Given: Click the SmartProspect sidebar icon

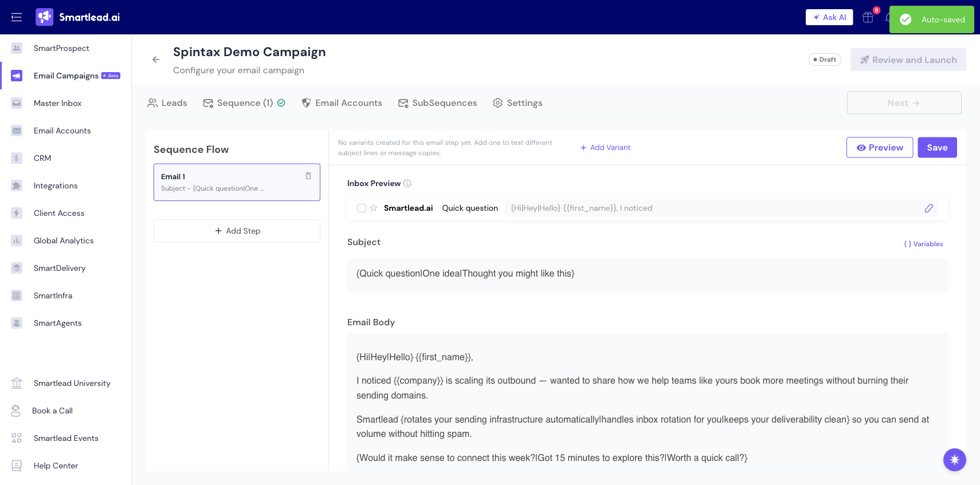Looking at the screenshot, I should coord(17,48).
